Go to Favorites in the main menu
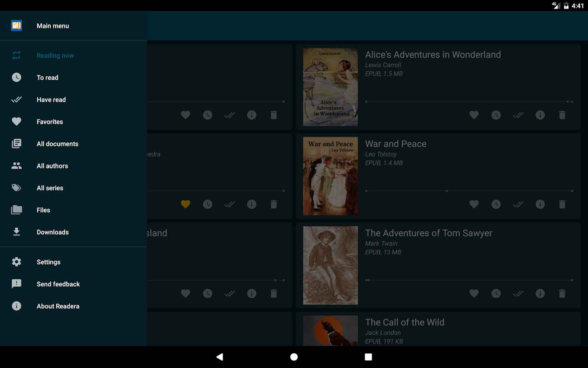Screen dimensions: 588x368 73,121
